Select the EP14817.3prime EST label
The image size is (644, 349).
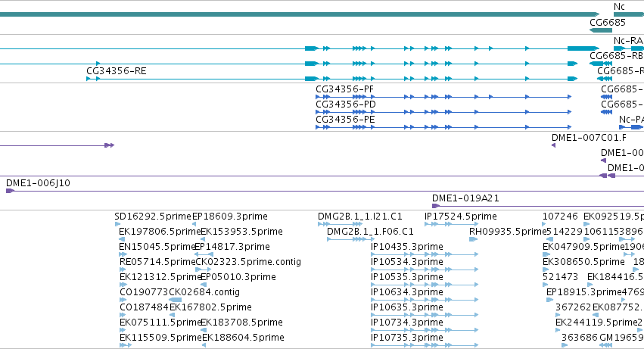click(232, 247)
